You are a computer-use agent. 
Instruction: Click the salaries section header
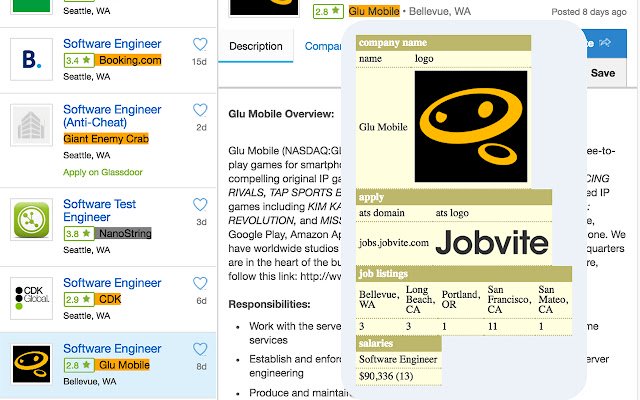point(399,343)
